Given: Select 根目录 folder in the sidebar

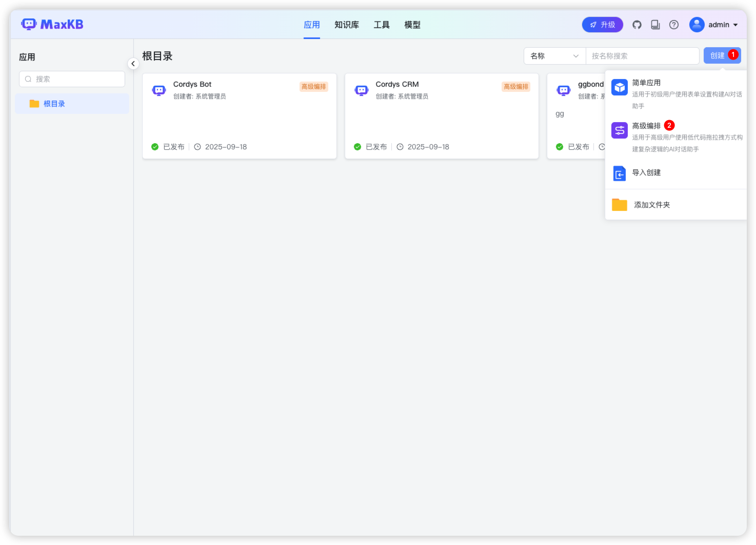Looking at the screenshot, I should tap(54, 104).
